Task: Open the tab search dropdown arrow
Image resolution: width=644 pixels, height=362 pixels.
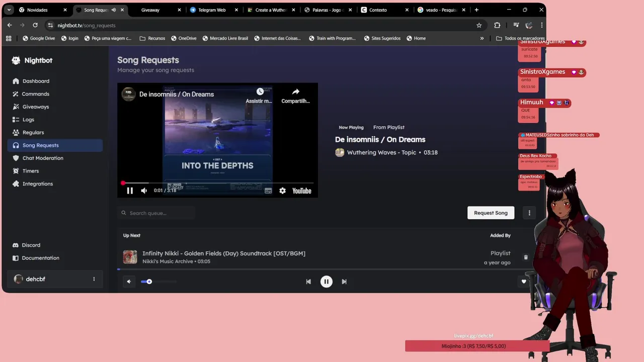Action: pos(9,10)
